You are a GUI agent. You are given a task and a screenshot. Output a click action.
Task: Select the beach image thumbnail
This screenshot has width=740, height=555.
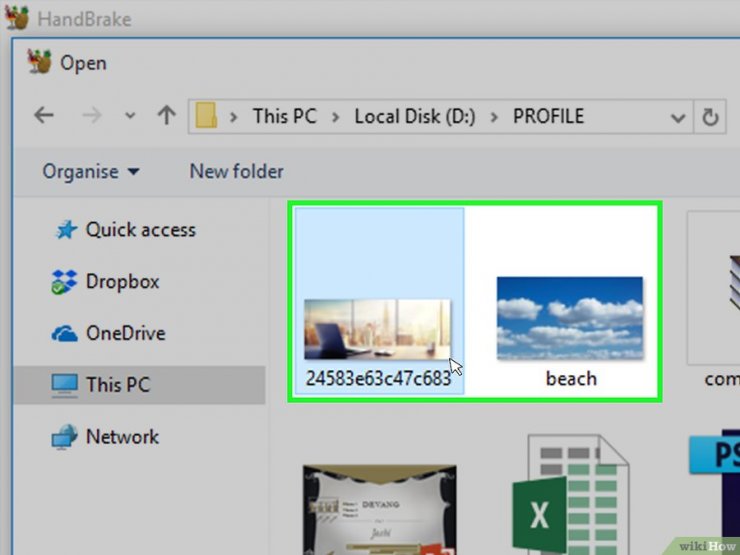pyautogui.click(x=570, y=318)
